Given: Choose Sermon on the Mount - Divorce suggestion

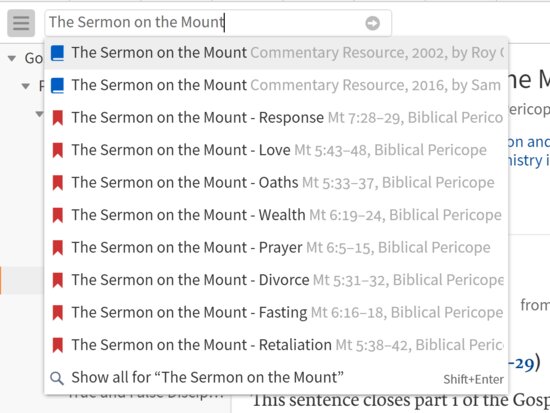Looking at the screenshot, I should click(x=276, y=280).
